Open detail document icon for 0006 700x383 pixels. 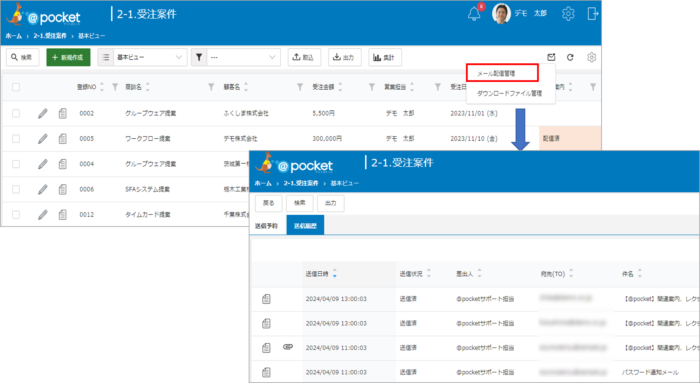62,189
